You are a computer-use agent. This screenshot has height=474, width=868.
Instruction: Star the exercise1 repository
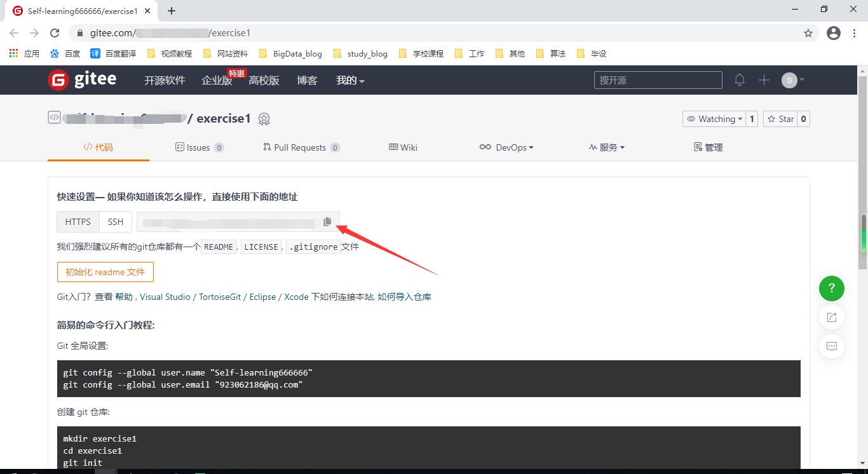click(780, 119)
